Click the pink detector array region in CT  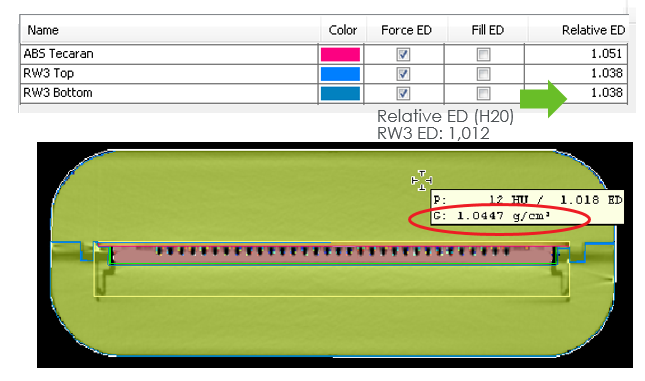[x=333, y=255]
